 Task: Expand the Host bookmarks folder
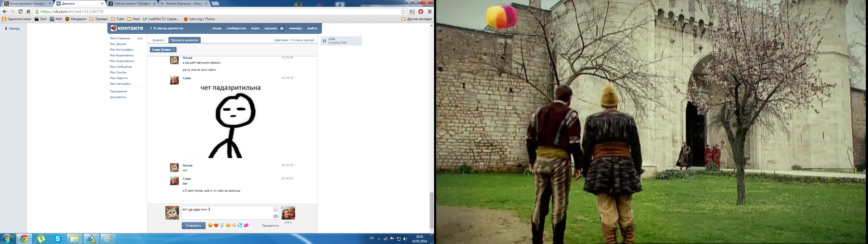pos(133,19)
